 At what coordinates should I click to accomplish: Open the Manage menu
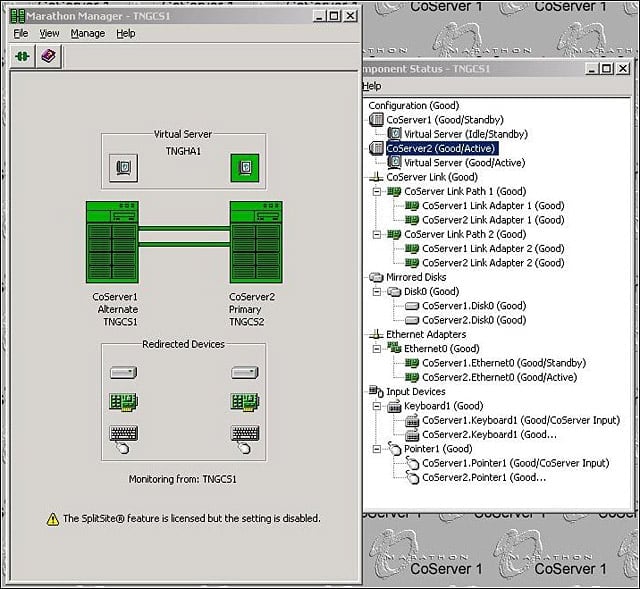coord(88,33)
